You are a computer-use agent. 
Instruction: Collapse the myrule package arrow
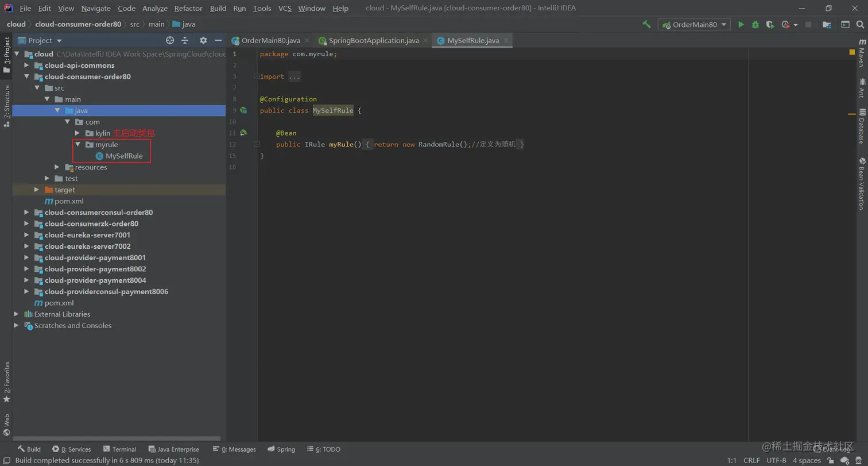(77, 145)
